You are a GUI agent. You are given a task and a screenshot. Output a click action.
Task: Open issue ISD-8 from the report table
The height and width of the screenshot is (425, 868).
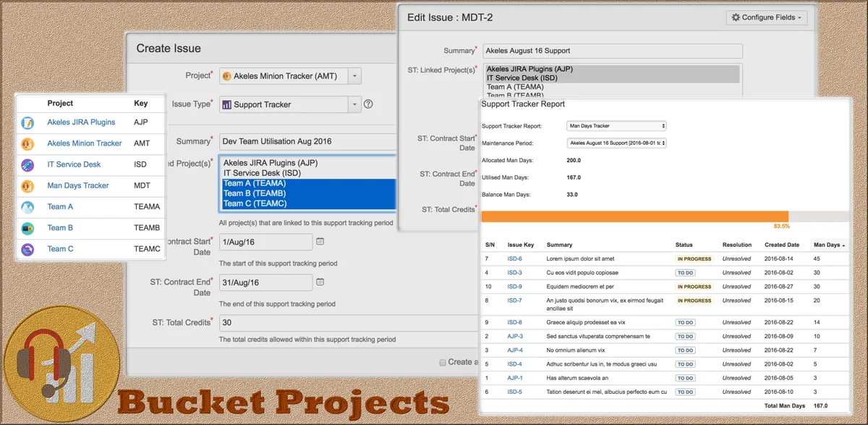click(x=514, y=322)
